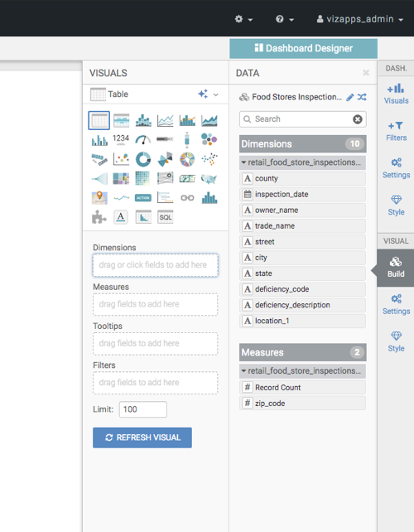Image resolution: width=414 pixels, height=532 pixels.
Task: Clear the data Search box
Action: (x=358, y=119)
